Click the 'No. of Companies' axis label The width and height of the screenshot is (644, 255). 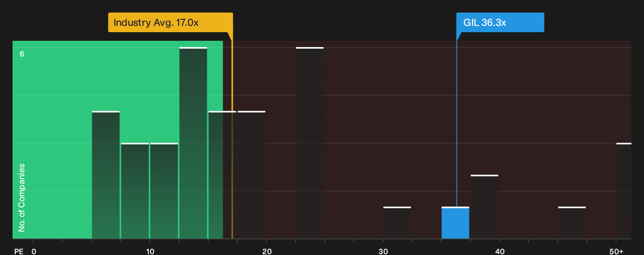click(x=22, y=198)
